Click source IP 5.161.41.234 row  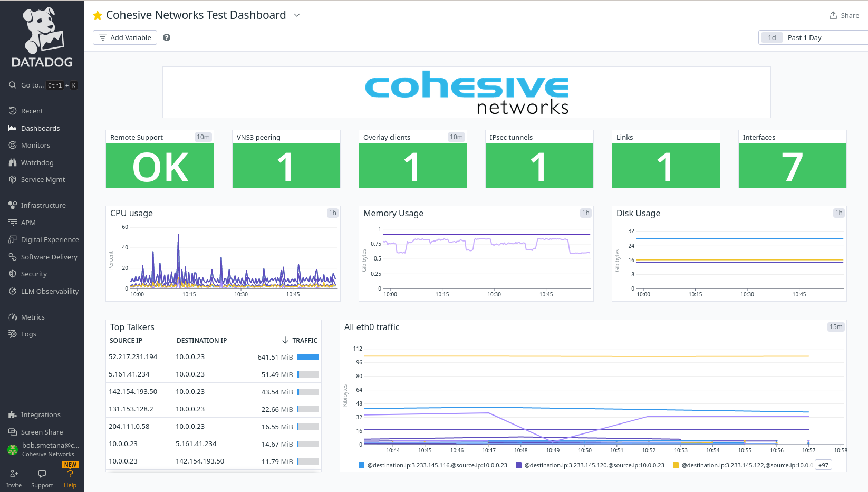tap(129, 374)
